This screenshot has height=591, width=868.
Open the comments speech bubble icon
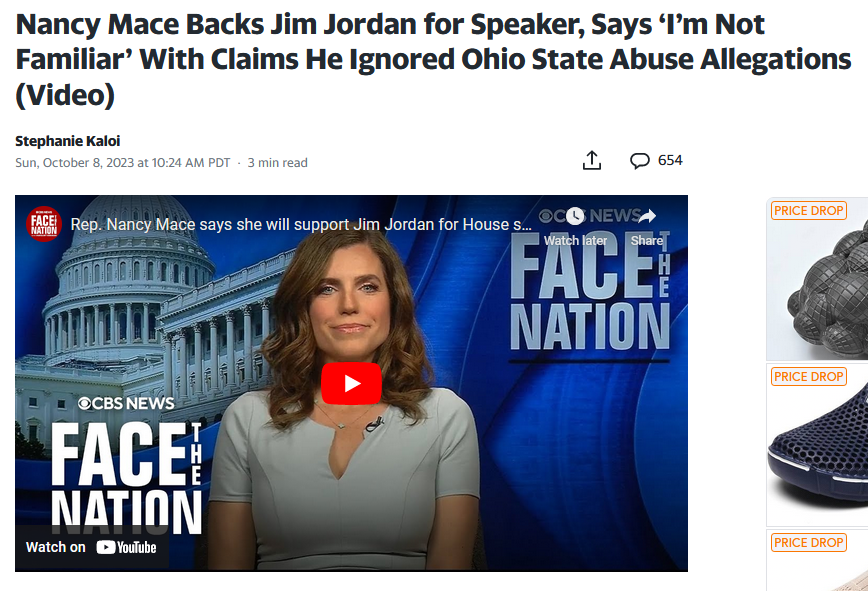point(639,160)
